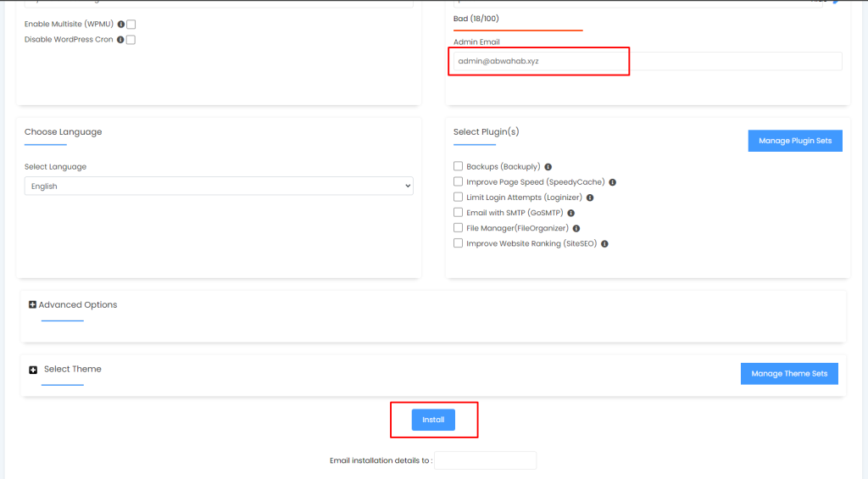Click info icon beside Disable WordPress Cron
The height and width of the screenshot is (479, 868).
tap(120, 40)
